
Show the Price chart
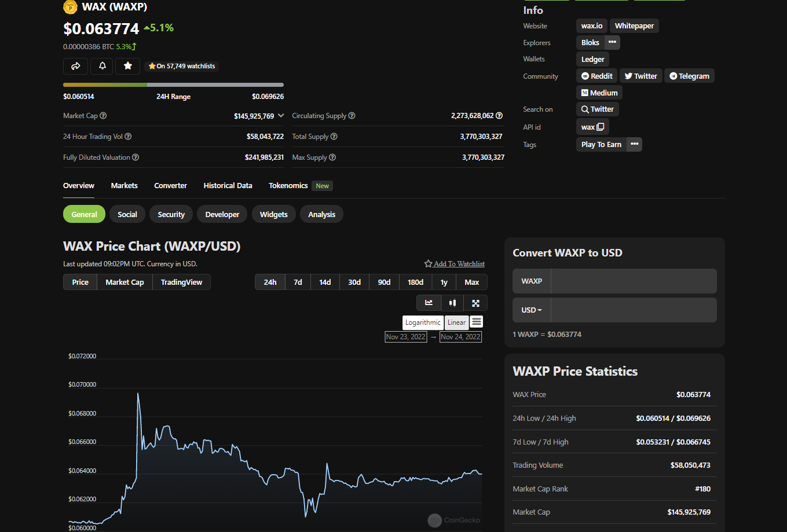pos(80,282)
